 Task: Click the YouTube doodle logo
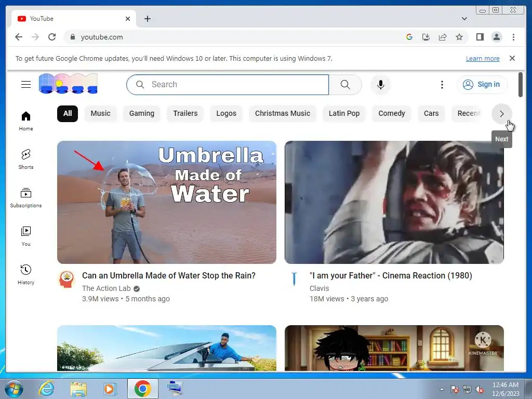68,84
